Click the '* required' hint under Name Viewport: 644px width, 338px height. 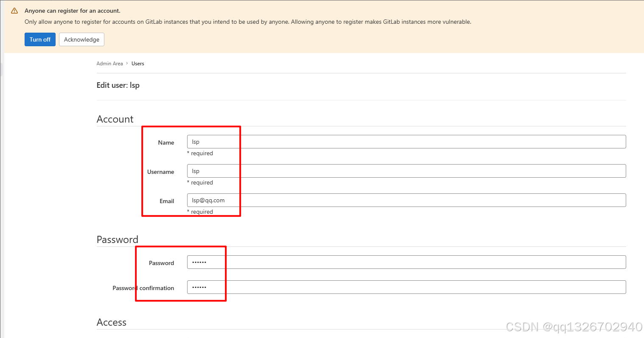click(200, 153)
